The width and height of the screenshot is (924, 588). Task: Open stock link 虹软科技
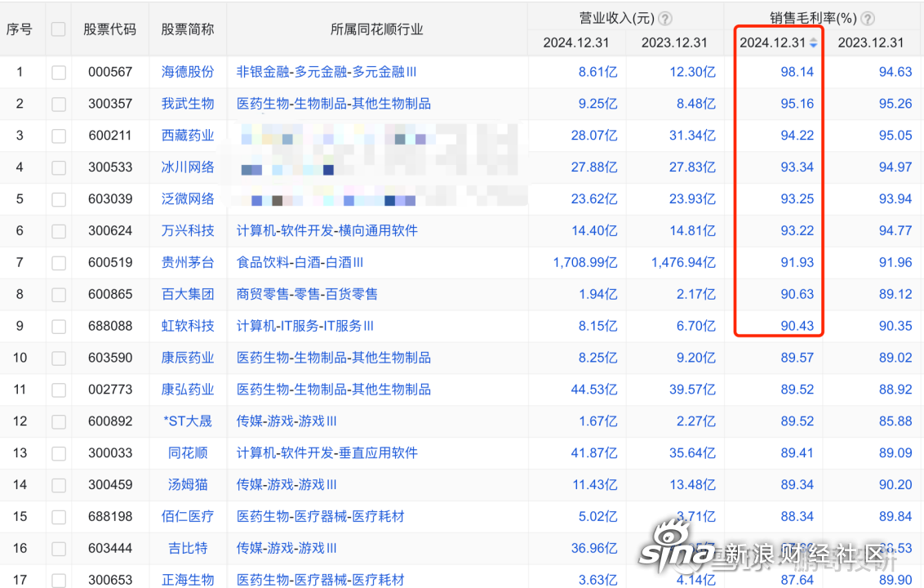(x=188, y=326)
